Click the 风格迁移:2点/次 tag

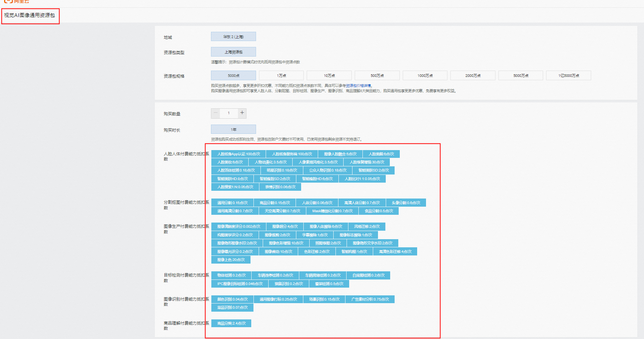367,226
